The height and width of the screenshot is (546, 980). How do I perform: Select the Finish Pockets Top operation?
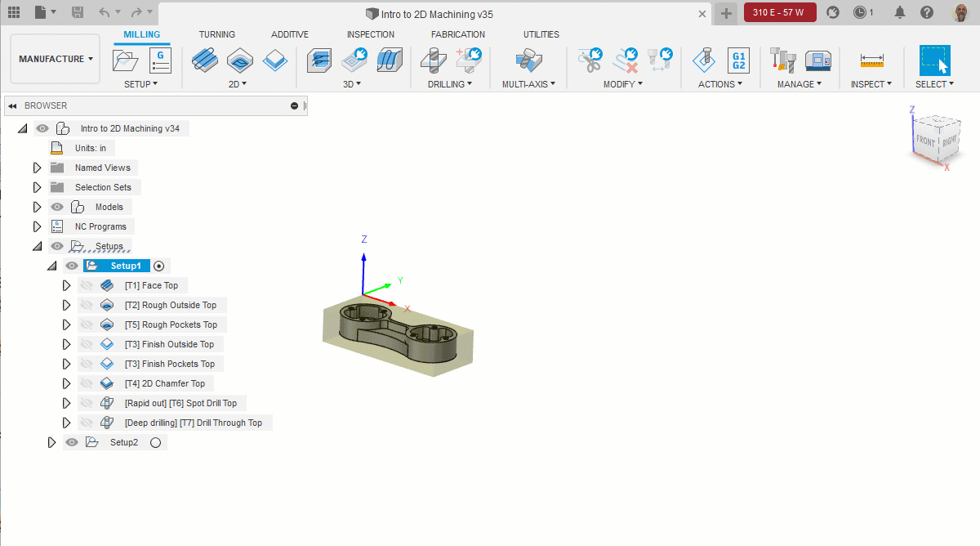point(170,364)
